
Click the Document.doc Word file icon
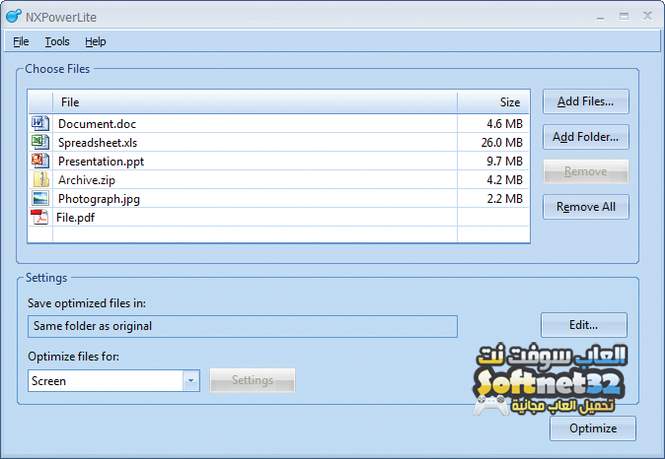40,123
